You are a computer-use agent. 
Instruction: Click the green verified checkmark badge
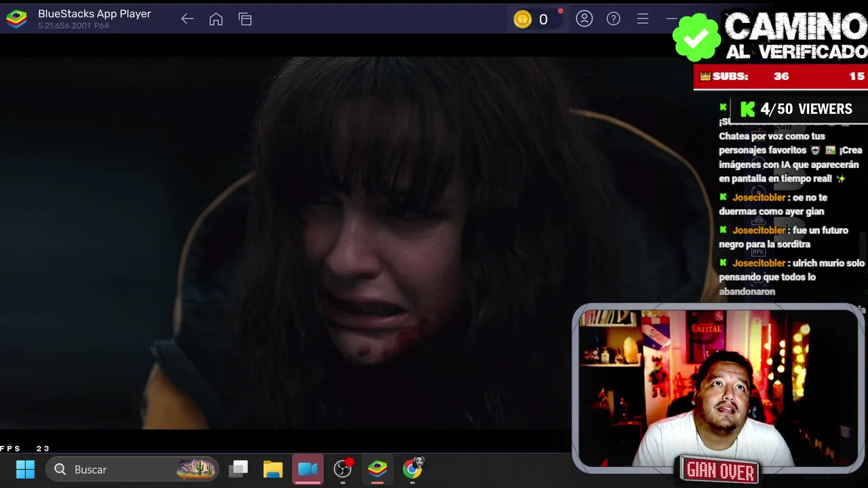coord(696,37)
